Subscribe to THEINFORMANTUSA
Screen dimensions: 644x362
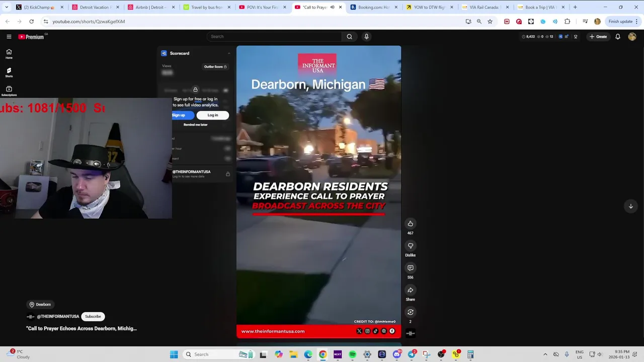coord(93,317)
